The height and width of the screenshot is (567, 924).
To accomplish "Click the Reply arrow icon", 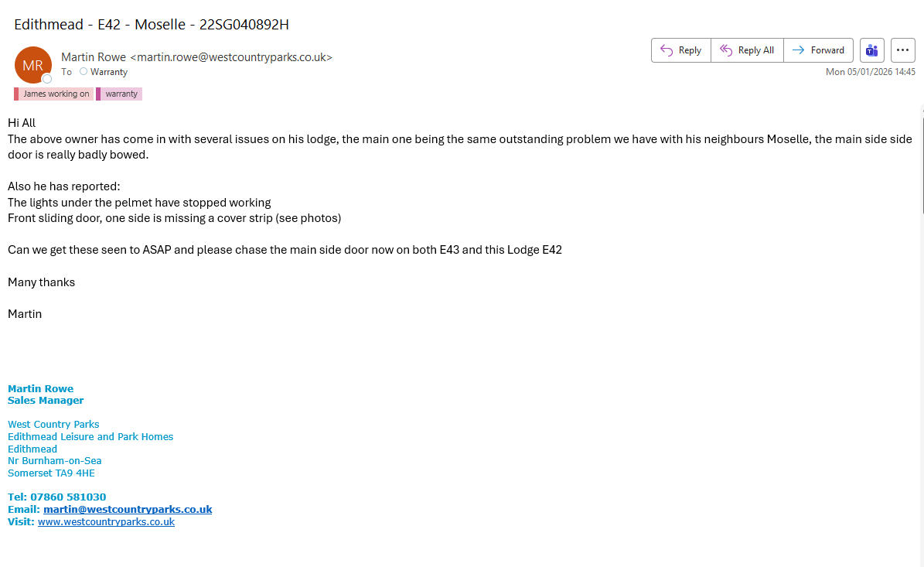I will (667, 50).
